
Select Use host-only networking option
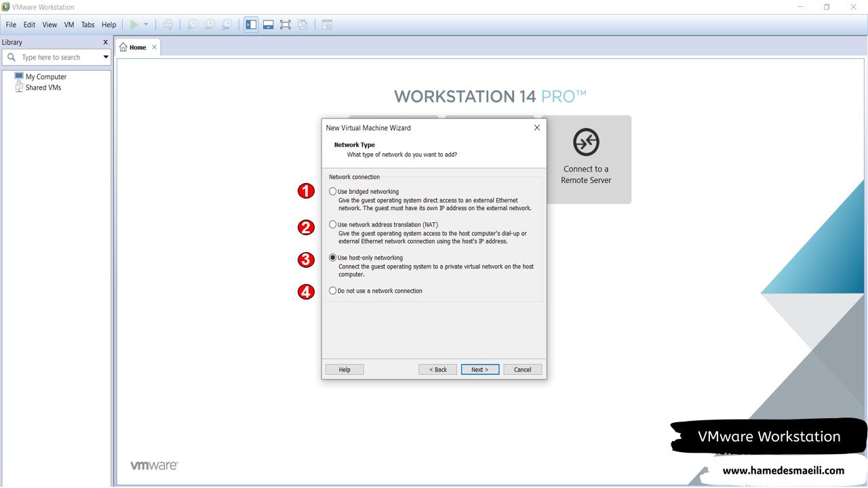coord(332,258)
